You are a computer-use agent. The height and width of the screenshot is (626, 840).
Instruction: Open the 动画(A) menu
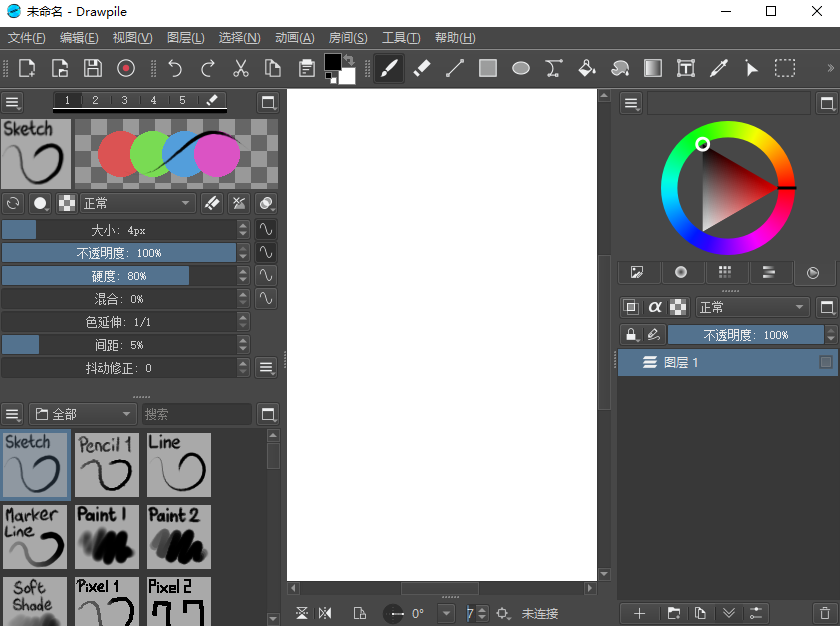(x=295, y=38)
